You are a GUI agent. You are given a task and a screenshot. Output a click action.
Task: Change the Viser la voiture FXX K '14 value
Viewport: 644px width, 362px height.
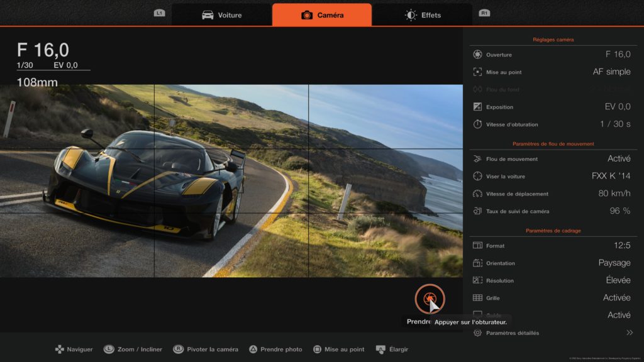pos(611,176)
